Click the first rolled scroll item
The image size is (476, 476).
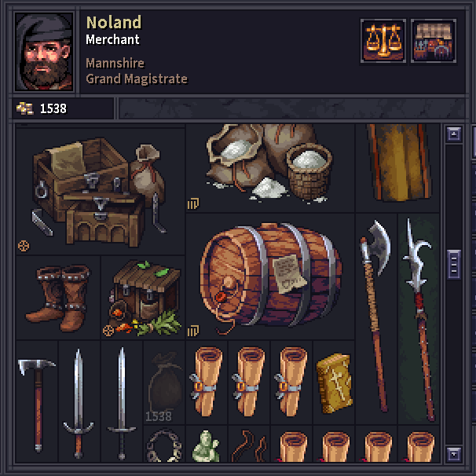[207, 383]
